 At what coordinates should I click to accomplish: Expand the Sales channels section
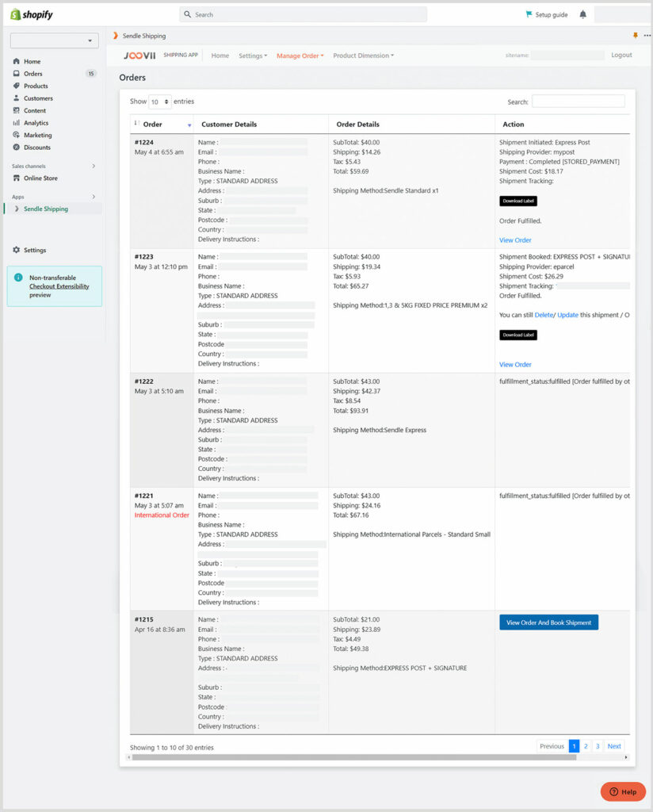coord(94,167)
